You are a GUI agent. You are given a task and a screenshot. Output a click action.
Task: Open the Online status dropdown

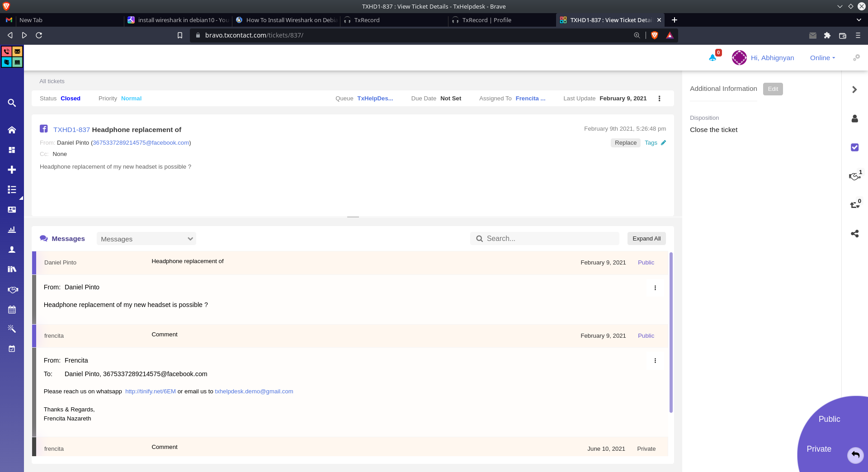822,58
